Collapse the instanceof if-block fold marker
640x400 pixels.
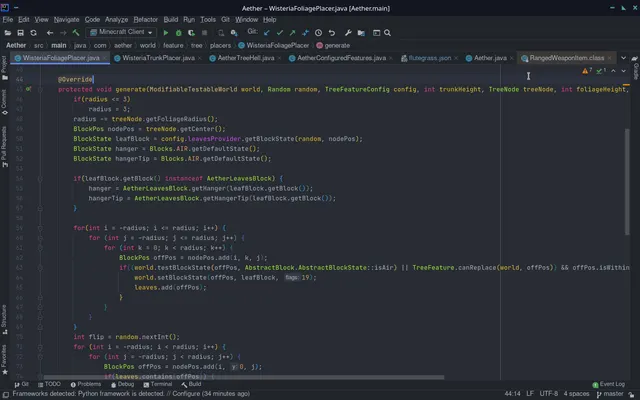[x=40, y=178]
